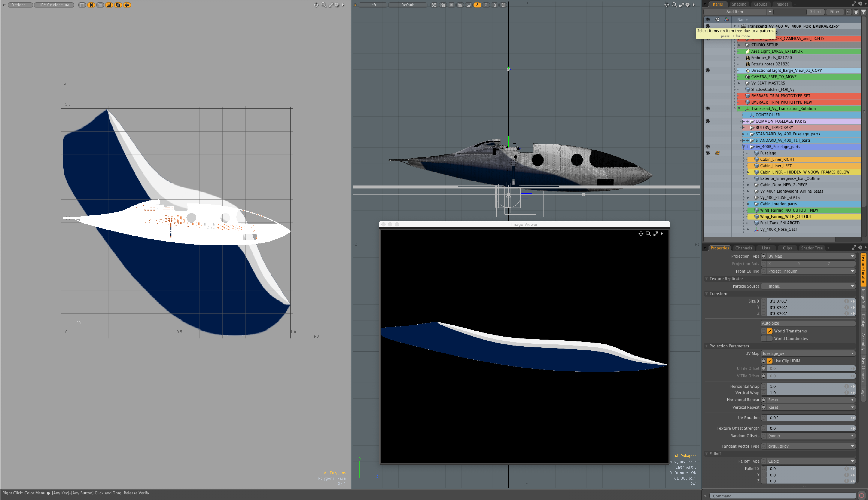Click the 3D viewport settings gear icon

[687, 5]
